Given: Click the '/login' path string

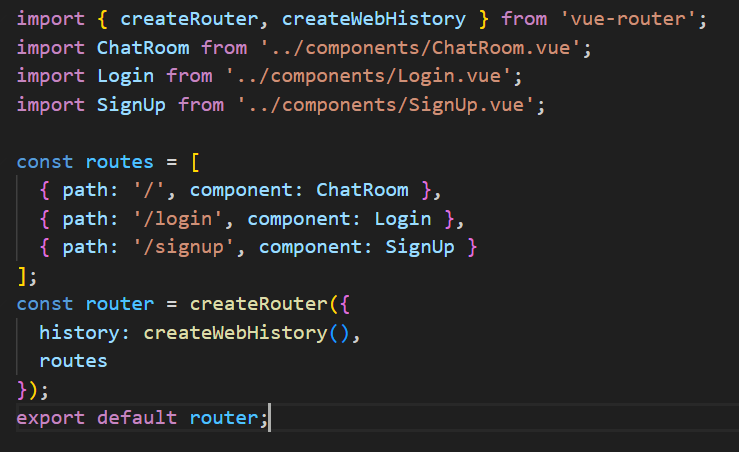Looking at the screenshot, I should [178, 219].
